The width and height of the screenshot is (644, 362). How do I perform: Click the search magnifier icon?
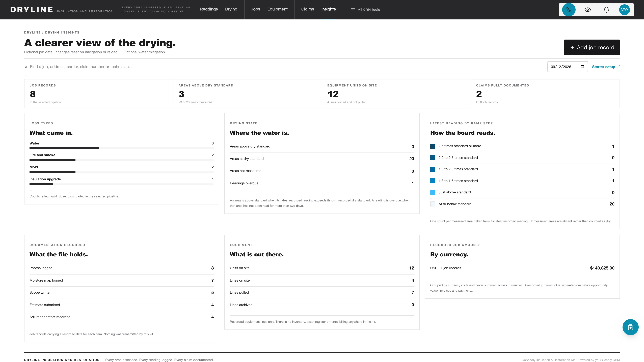26,67
